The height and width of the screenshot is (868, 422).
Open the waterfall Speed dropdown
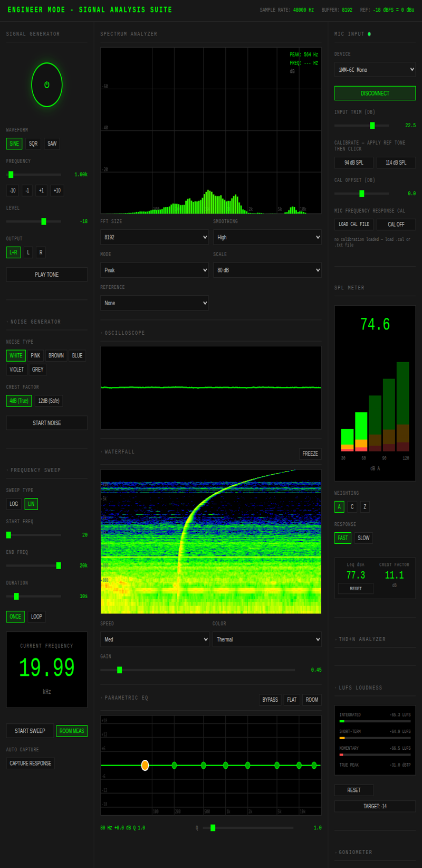(155, 639)
